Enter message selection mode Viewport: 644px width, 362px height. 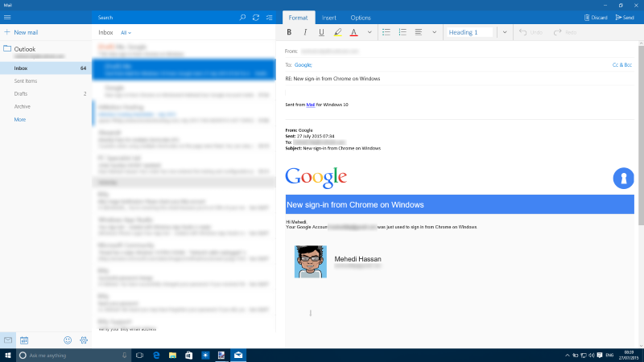click(x=270, y=18)
